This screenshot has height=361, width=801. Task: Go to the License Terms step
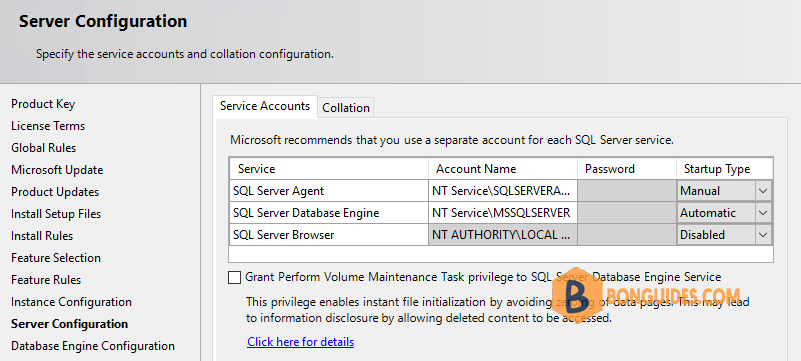(x=48, y=126)
